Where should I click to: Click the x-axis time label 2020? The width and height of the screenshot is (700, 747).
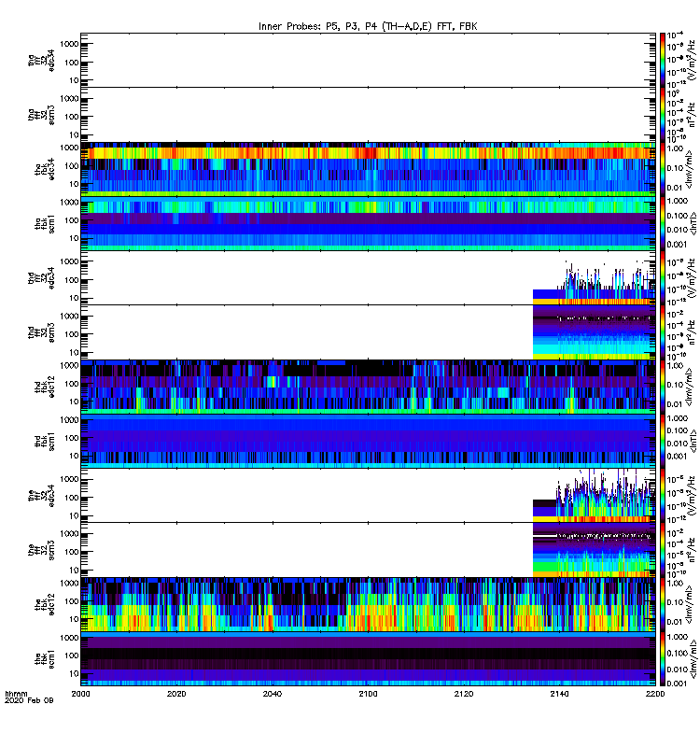(176, 694)
